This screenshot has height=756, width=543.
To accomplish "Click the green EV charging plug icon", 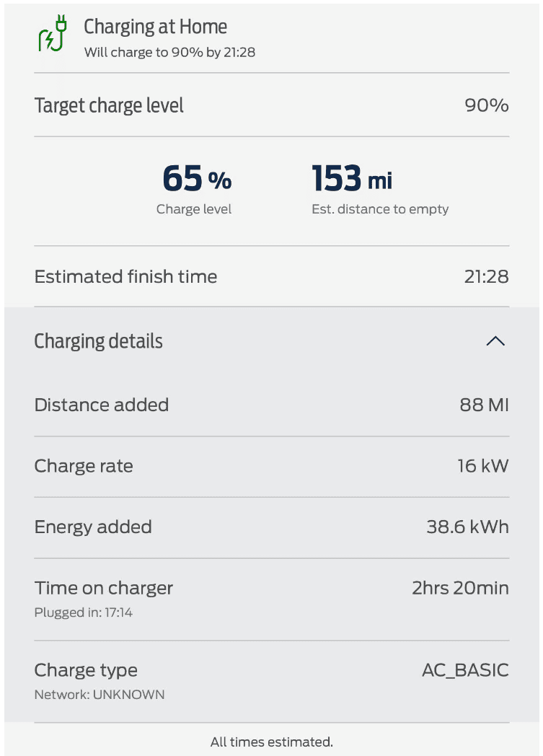I will pos(53,32).
